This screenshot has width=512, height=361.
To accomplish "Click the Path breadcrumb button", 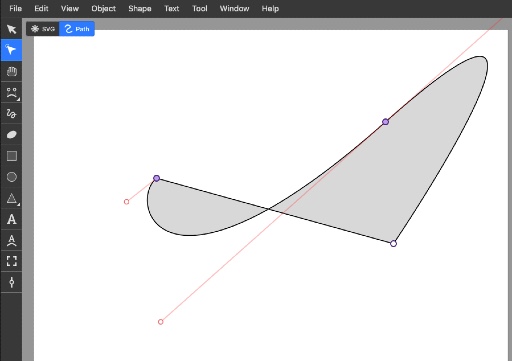I will click(x=77, y=29).
